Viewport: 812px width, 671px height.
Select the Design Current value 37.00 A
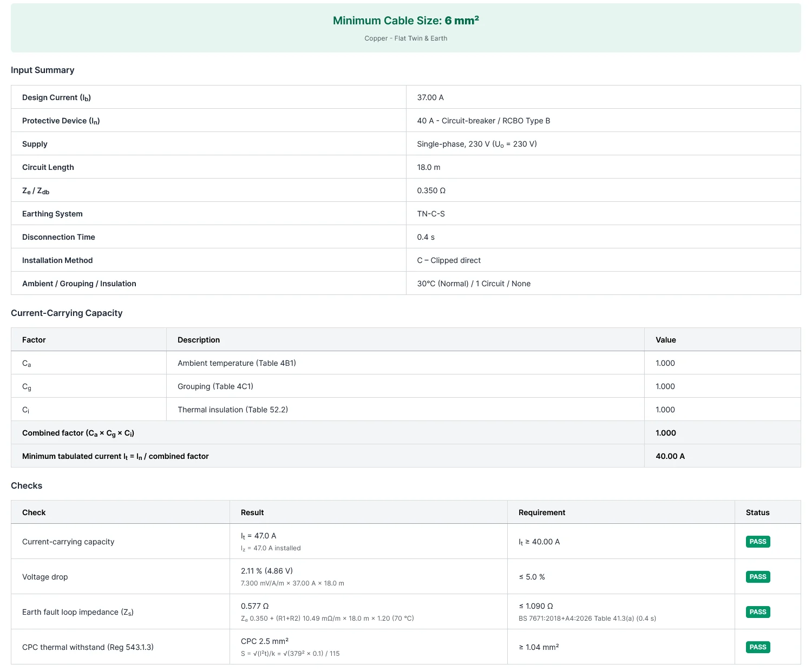click(x=430, y=97)
